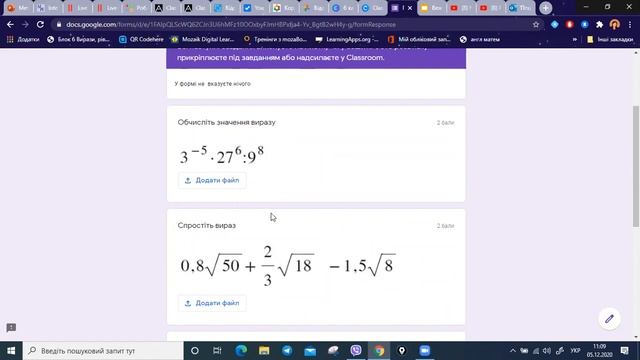Open the 'Інші закладки' bookmarks folder

point(610,39)
